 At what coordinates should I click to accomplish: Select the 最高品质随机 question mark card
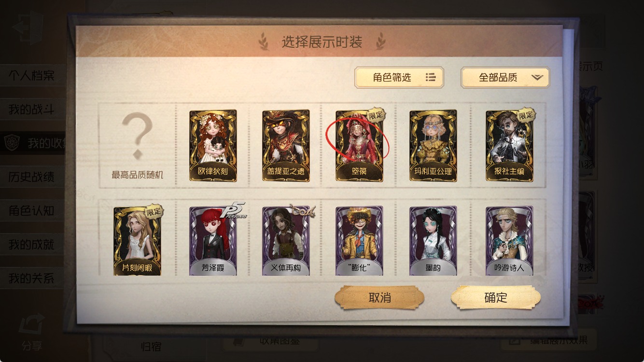138,145
